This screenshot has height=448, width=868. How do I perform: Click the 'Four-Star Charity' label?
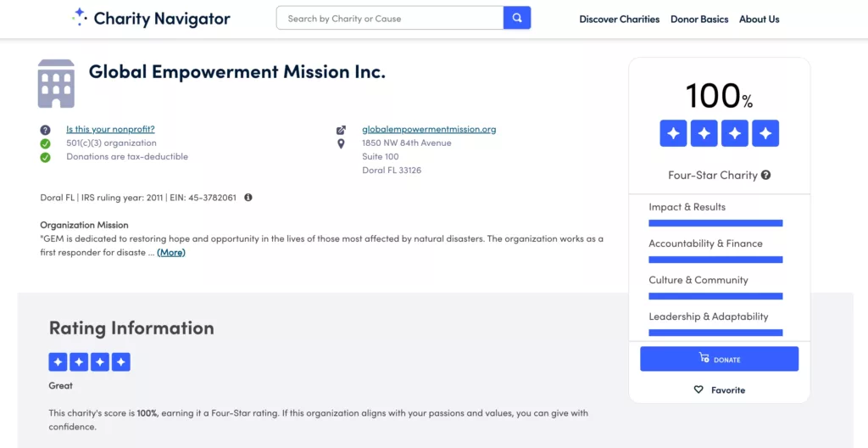[712, 175]
